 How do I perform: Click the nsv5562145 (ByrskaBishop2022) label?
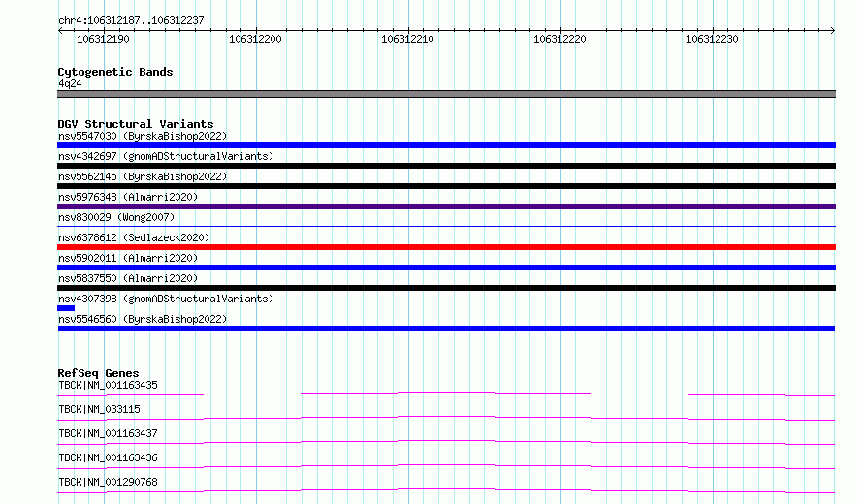tap(143, 176)
